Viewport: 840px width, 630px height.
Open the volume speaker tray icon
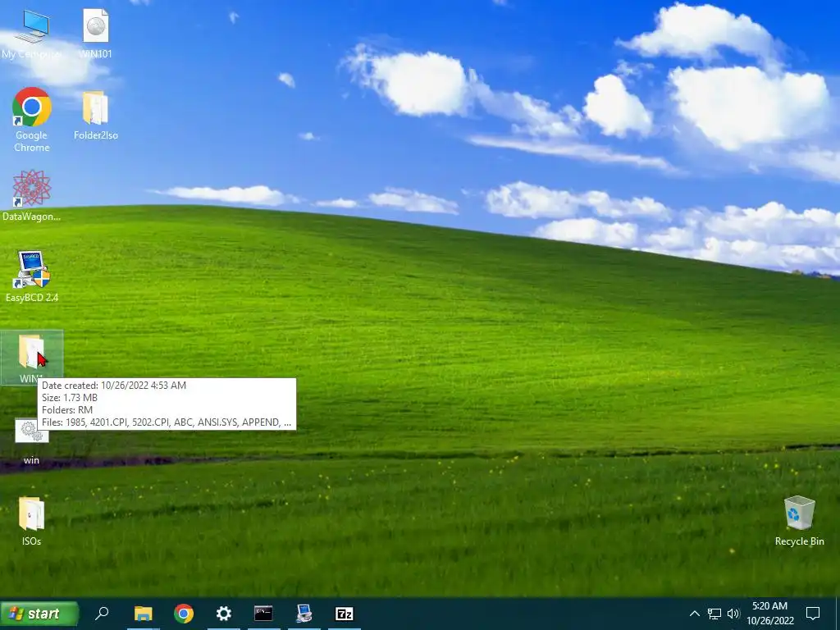[x=733, y=614]
